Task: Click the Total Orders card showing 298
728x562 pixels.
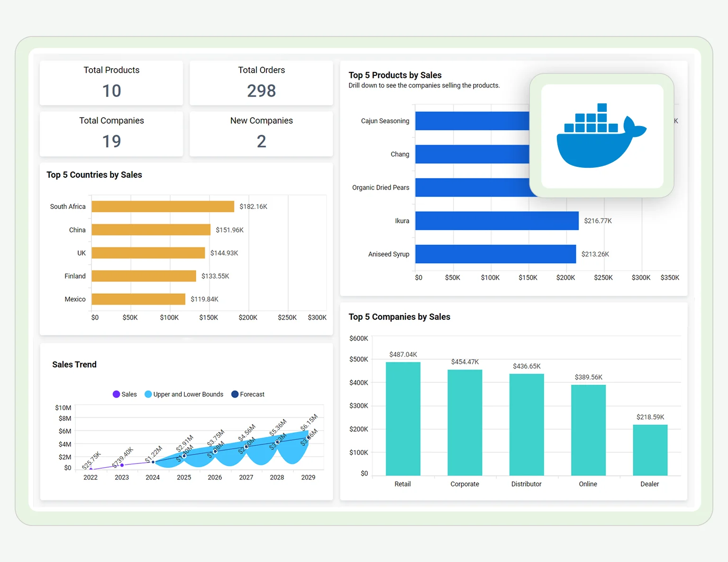Action: pos(261,82)
